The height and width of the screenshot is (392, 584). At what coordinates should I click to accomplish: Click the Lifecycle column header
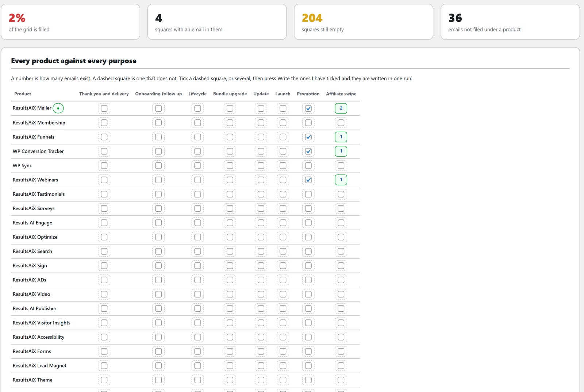pyautogui.click(x=197, y=94)
